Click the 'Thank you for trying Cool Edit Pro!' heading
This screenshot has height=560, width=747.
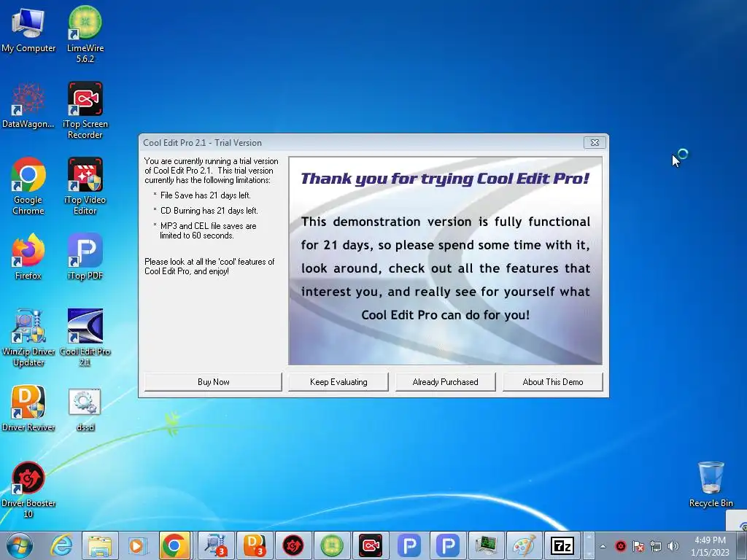click(x=445, y=179)
